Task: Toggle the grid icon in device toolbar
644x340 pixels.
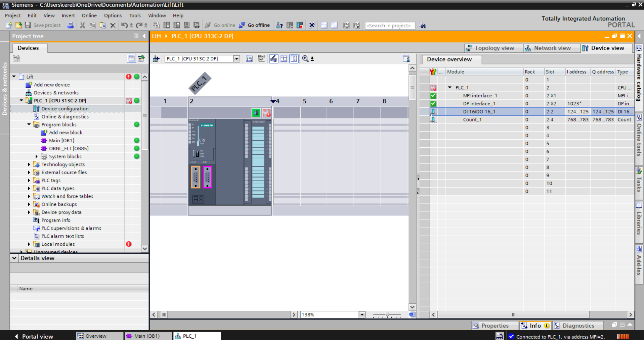Action: point(284,59)
